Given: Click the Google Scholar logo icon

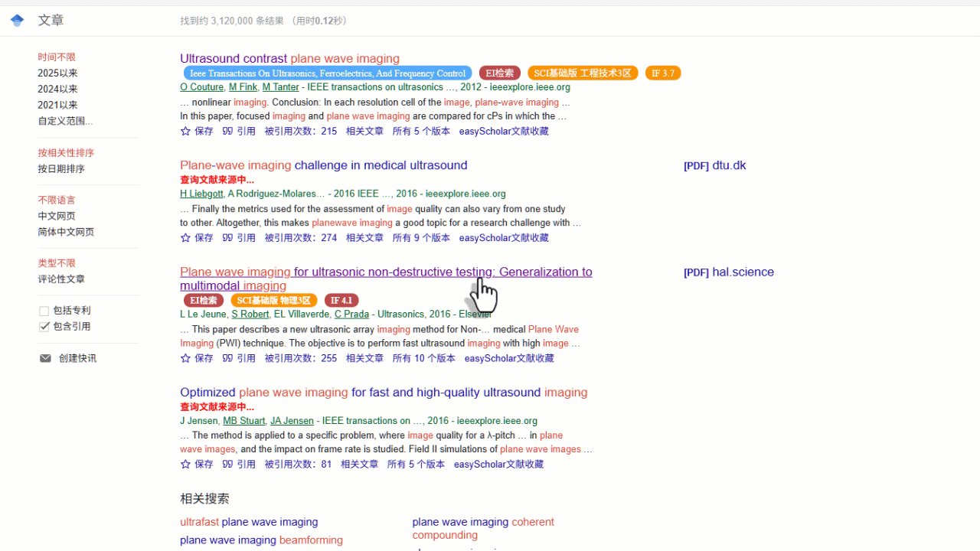Looking at the screenshot, I should coord(17,20).
